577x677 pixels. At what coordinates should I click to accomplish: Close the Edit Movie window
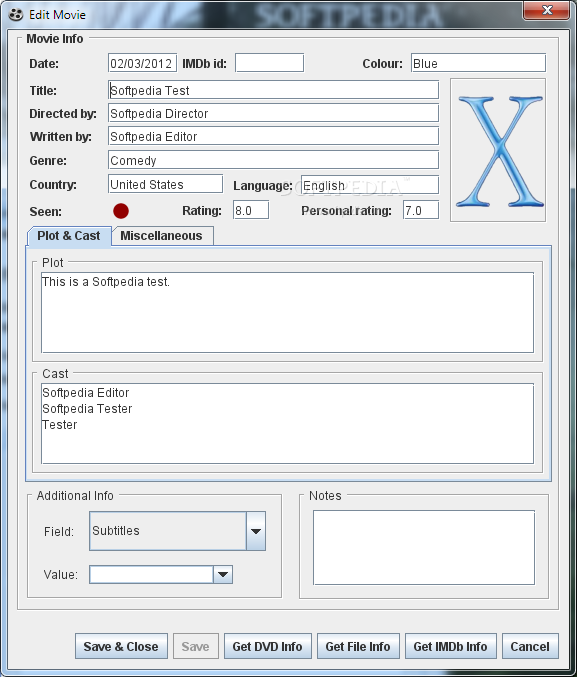547,10
